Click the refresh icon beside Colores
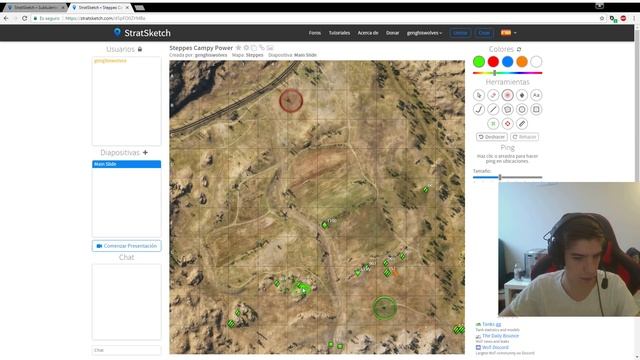Image resolution: width=640 pixels, height=360 pixels. pos(519,49)
